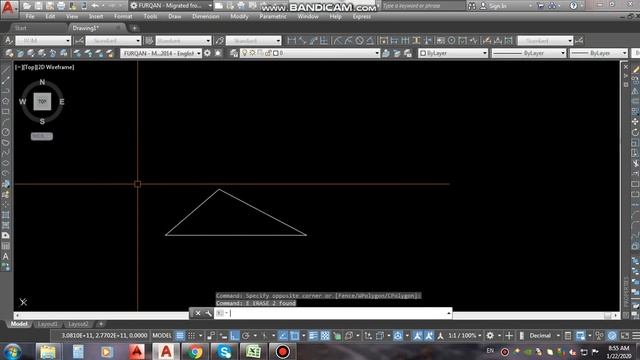
Task: Open the FURQAN workspace dropdown in workspaces toolbar
Action: pos(161,53)
